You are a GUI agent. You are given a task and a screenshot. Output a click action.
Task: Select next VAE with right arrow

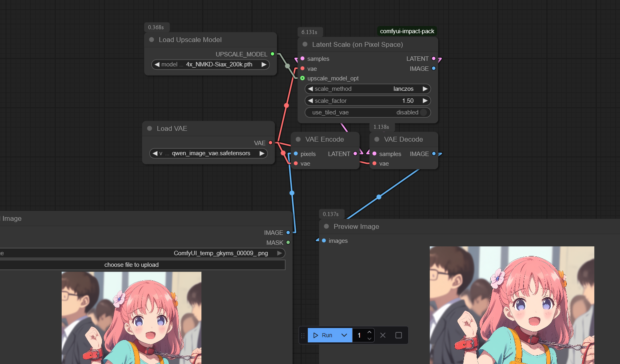262,153
